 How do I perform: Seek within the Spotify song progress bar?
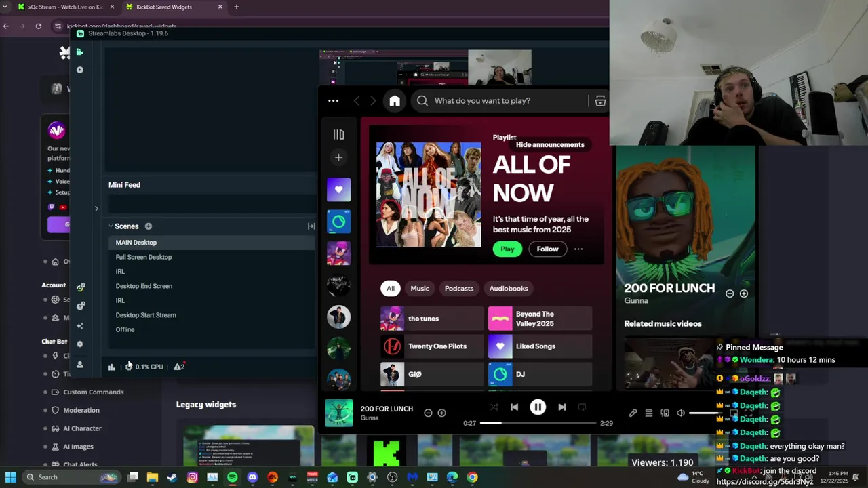[x=538, y=423]
